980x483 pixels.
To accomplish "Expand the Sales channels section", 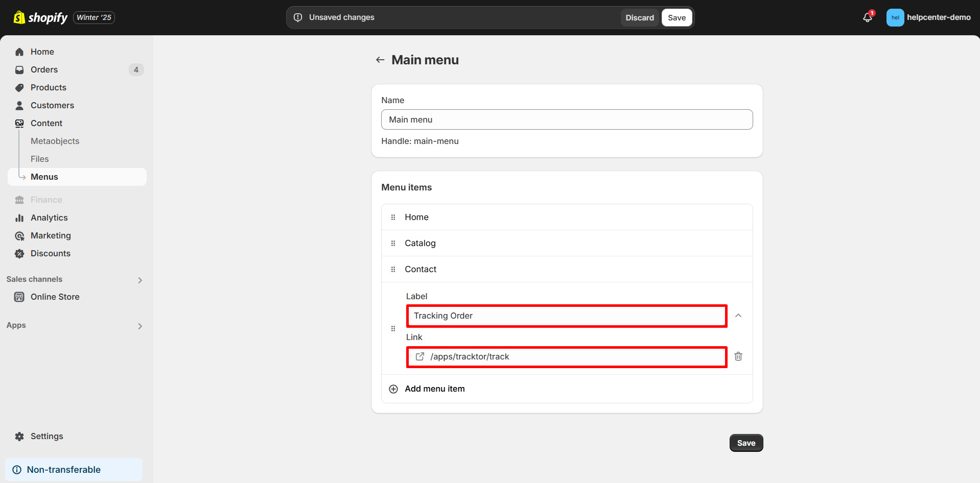I will point(139,280).
